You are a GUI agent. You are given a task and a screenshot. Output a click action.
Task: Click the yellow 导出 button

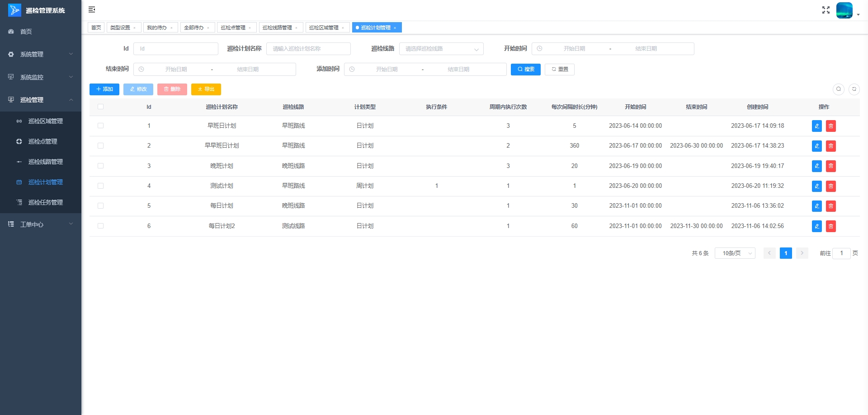click(206, 89)
